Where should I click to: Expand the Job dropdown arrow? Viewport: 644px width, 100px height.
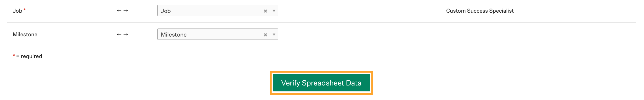coord(274,11)
